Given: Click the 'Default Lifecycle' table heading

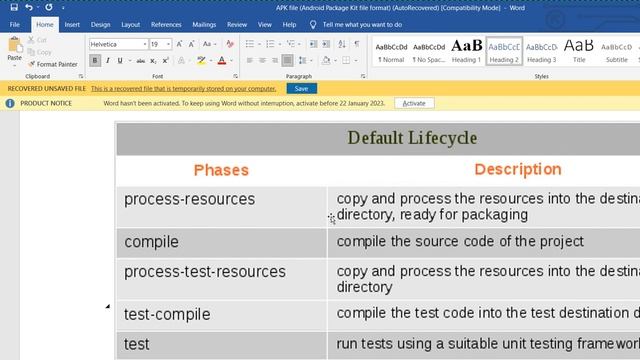Looking at the screenshot, I should 412,138.
